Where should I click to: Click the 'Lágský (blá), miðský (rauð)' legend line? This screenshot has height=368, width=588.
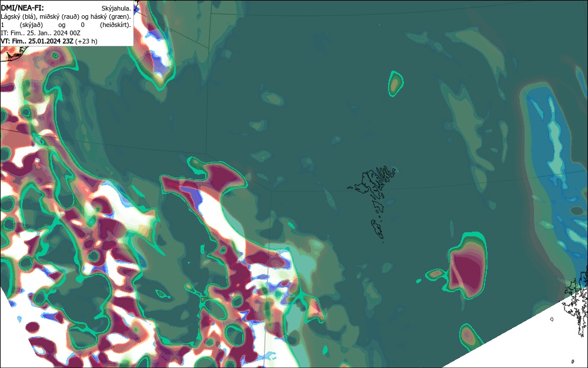[x=66, y=16]
